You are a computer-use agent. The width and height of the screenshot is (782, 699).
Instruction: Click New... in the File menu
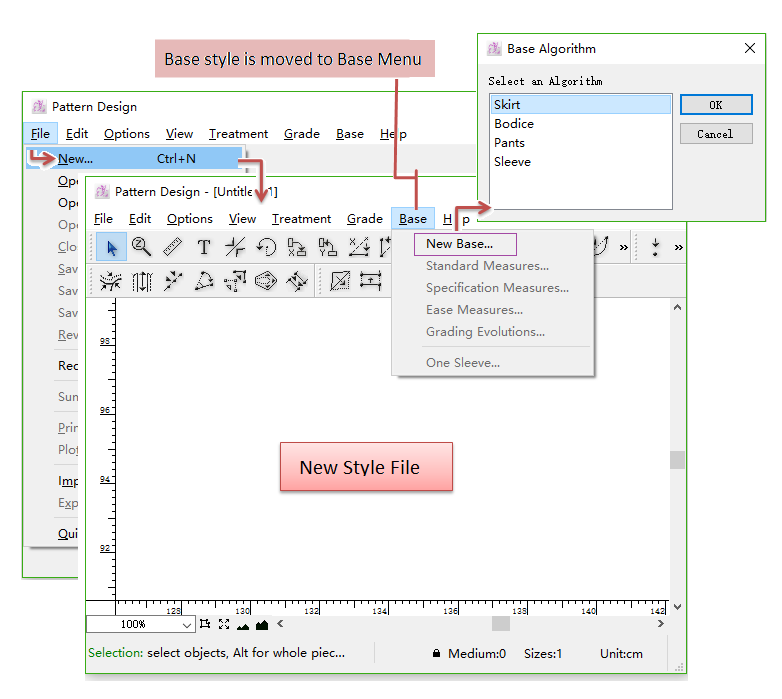click(x=76, y=158)
